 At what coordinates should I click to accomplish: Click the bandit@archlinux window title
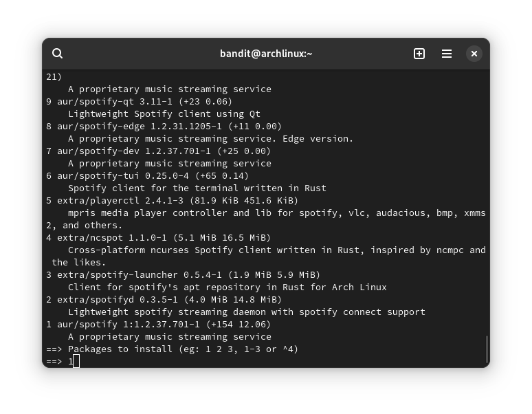click(x=266, y=54)
